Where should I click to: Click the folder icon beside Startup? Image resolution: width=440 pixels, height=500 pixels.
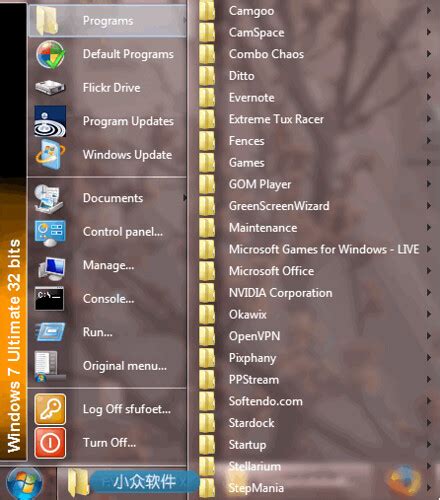pos(207,444)
